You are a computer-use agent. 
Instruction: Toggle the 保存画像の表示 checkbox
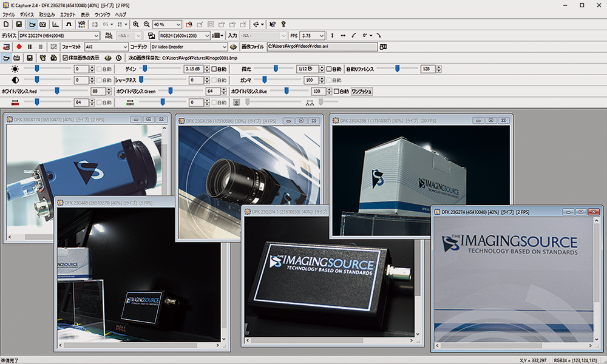tap(65, 58)
